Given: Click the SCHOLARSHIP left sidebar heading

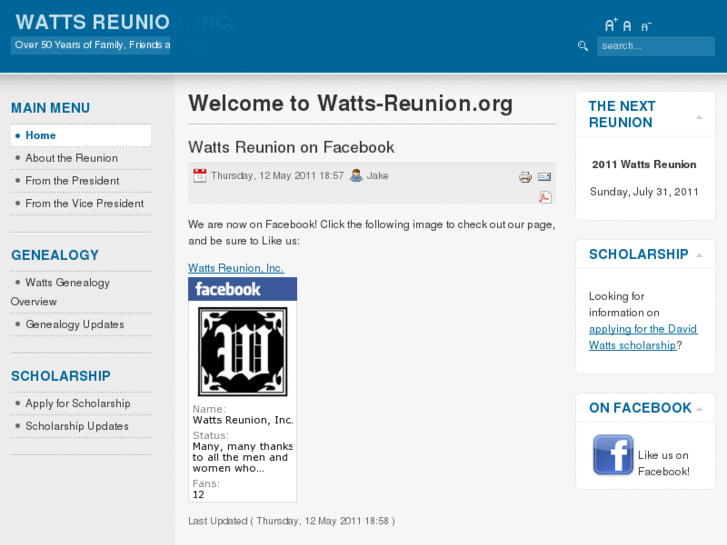Looking at the screenshot, I should (x=61, y=376).
